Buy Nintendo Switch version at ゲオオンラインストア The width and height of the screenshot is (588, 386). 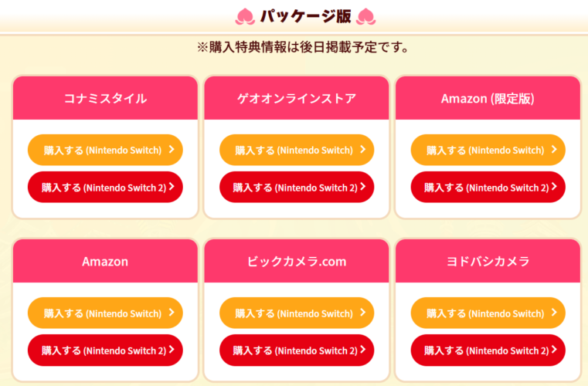(x=297, y=150)
